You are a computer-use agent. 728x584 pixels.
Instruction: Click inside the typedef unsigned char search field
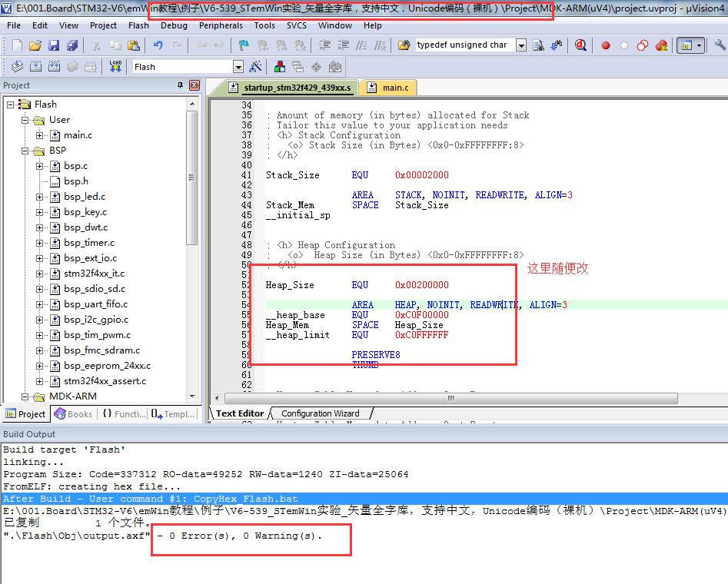point(465,45)
